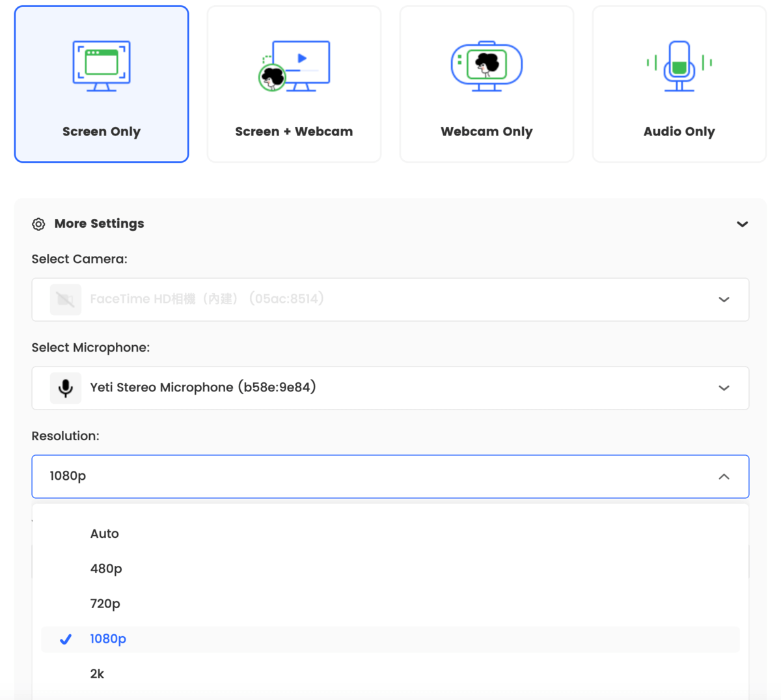Choose Screen + Webcam recording mode label
The width and height of the screenshot is (781, 700).
294,132
